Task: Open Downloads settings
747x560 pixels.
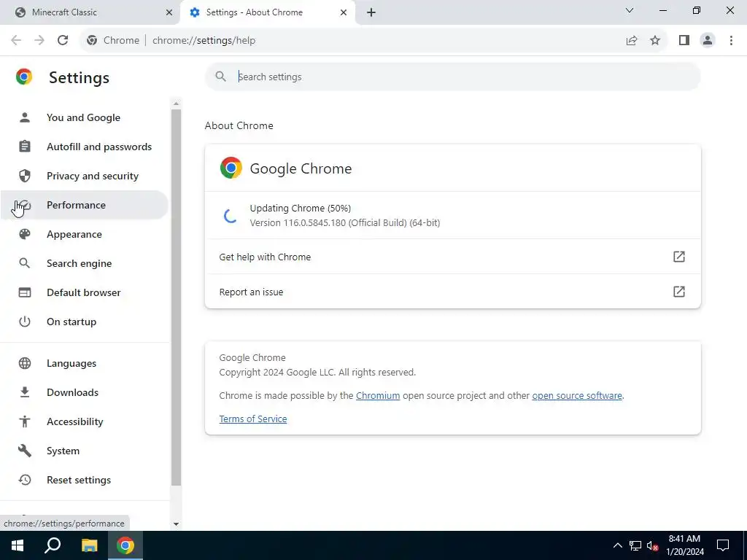Action: pos(85,392)
